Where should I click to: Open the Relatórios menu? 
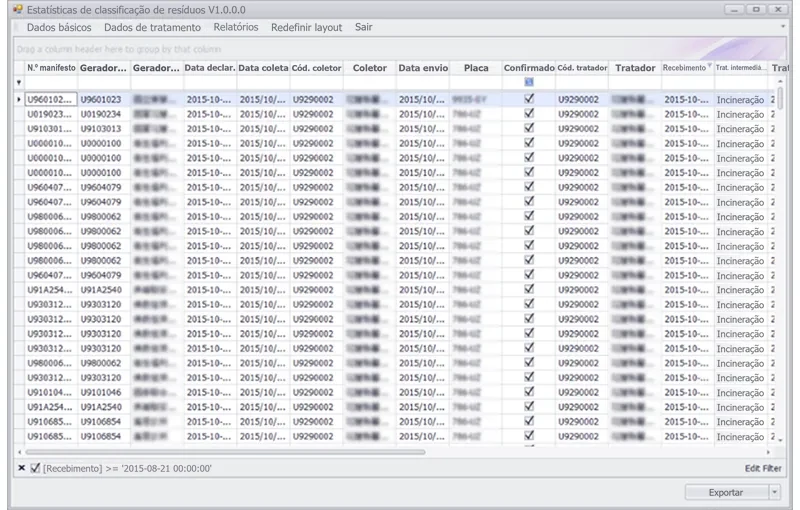(x=236, y=27)
